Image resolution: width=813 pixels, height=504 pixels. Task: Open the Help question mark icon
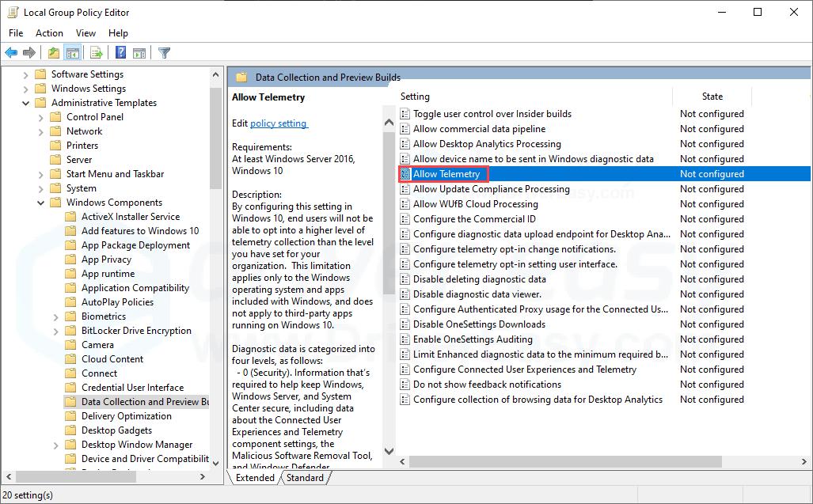click(x=120, y=53)
